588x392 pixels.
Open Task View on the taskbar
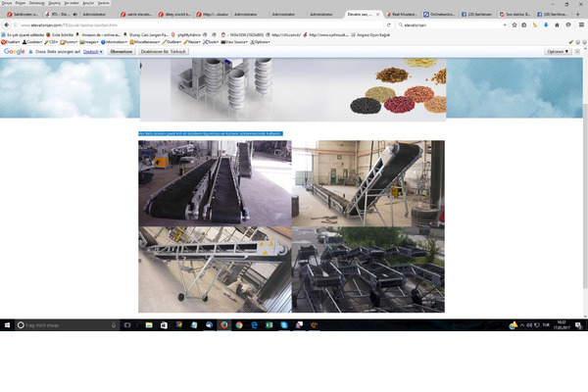(127, 325)
